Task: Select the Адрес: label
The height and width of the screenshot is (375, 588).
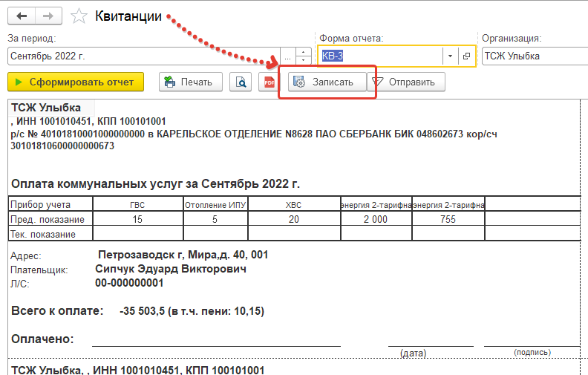Action: tap(25, 255)
